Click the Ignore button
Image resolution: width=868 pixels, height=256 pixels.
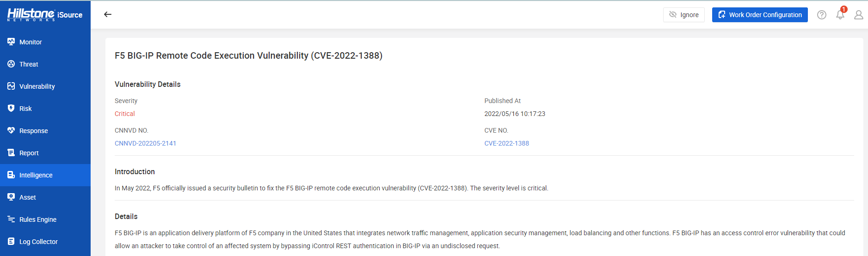[x=684, y=15]
